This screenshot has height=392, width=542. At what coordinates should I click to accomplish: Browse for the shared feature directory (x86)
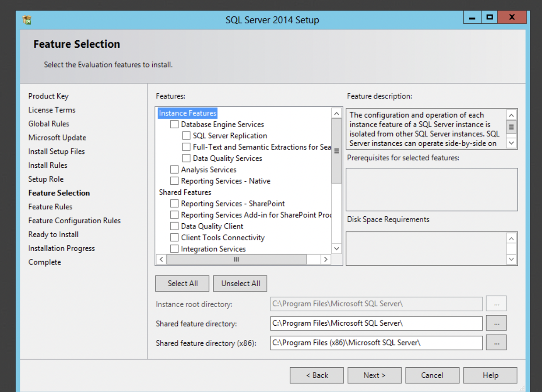pyautogui.click(x=496, y=343)
